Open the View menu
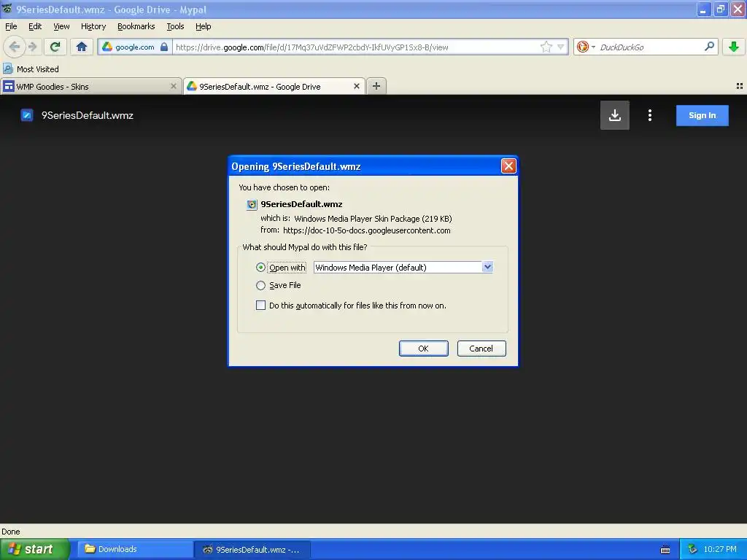This screenshot has height=560, width=747. pyautogui.click(x=61, y=26)
